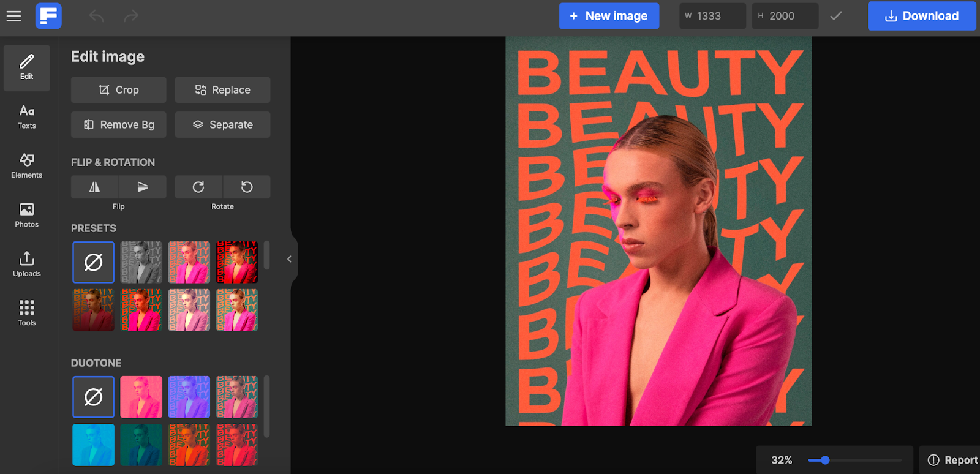Image resolution: width=980 pixels, height=474 pixels.
Task: Collapse the Edit image side panel
Action: click(x=289, y=259)
